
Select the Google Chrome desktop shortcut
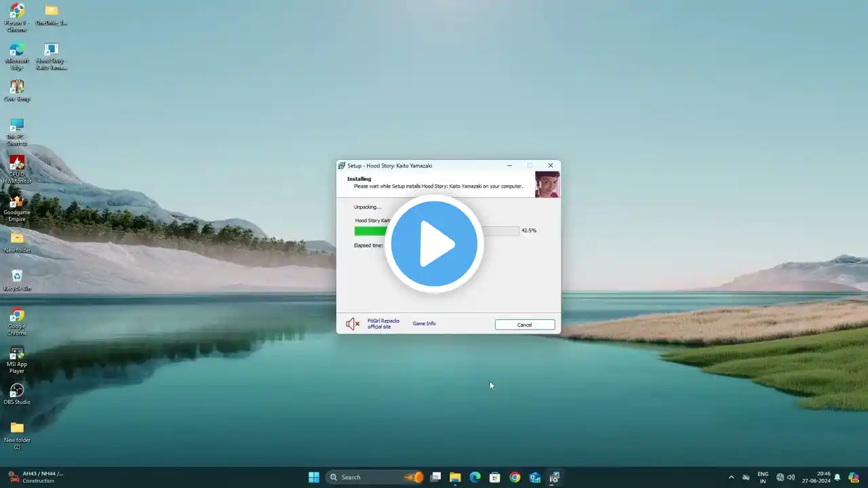coord(17,322)
